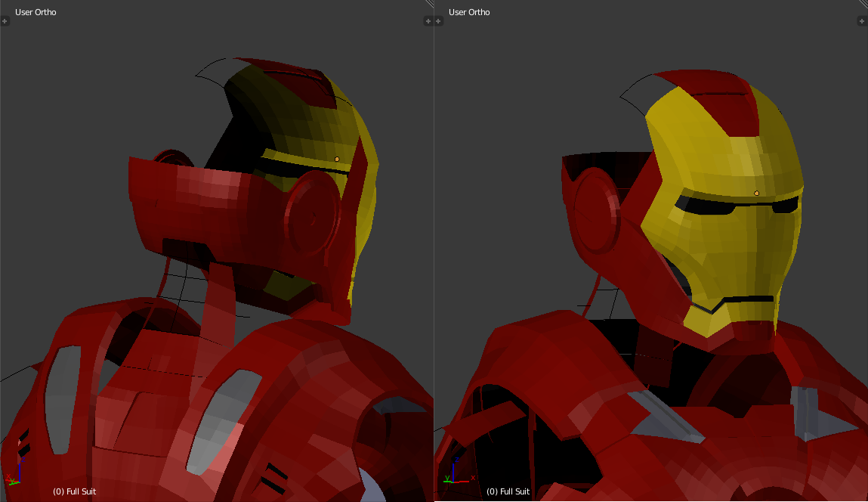Click the right viewport's striped area-split corner
This screenshot has height=502, width=868.
point(863,3)
